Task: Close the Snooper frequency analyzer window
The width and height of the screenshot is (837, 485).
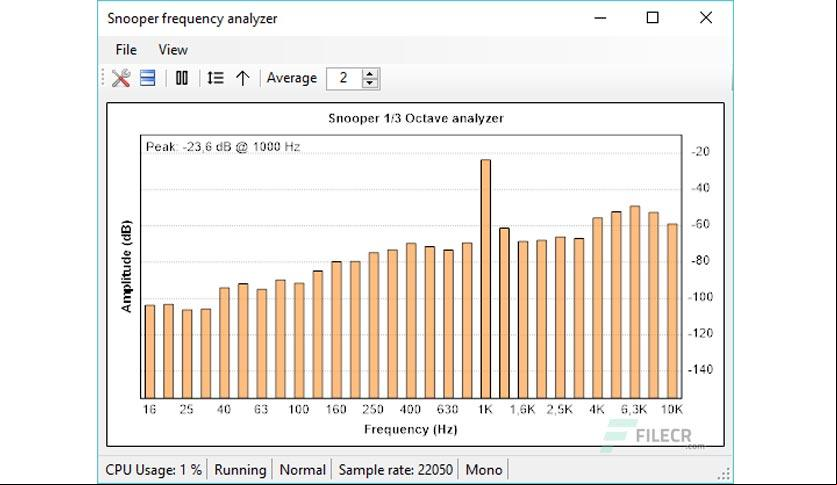Action: point(706,18)
